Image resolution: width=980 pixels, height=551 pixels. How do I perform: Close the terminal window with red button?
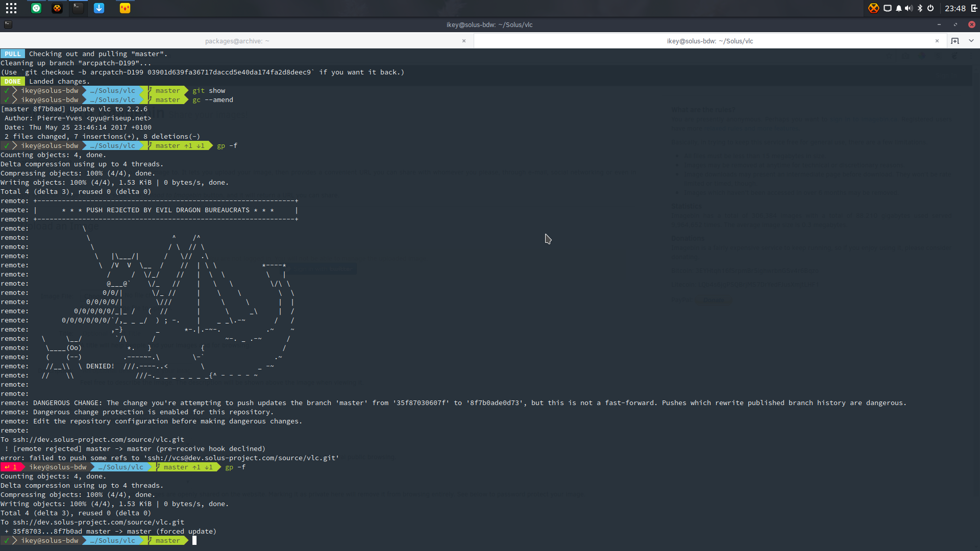click(x=972, y=24)
